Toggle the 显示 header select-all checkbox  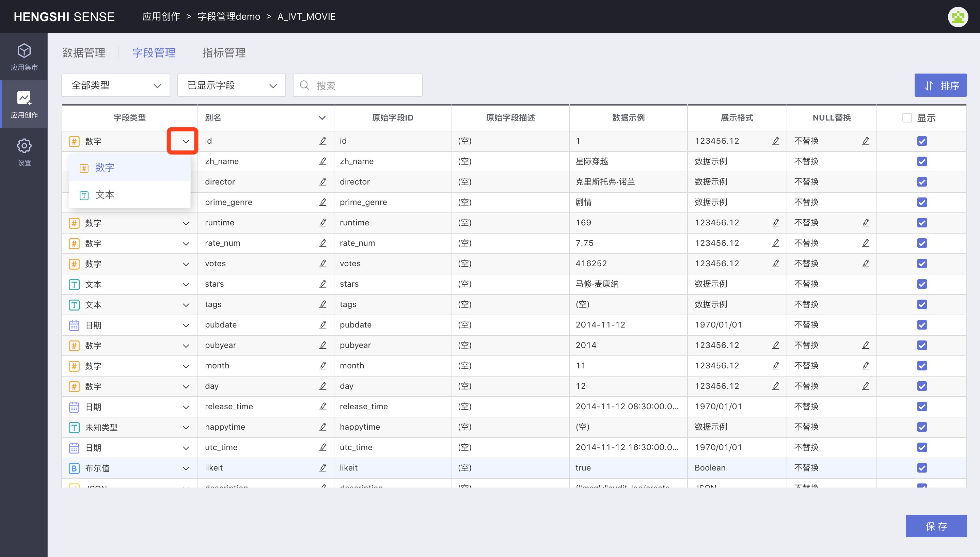point(906,118)
